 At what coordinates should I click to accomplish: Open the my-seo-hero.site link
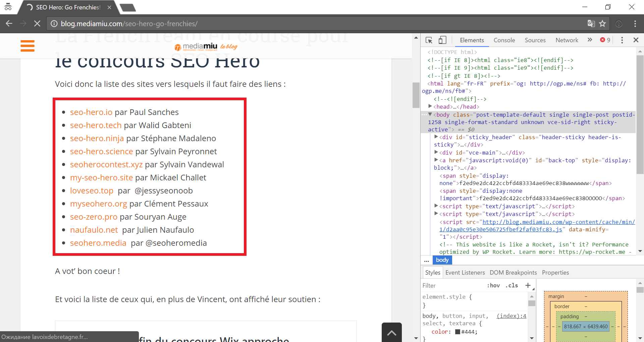(x=102, y=177)
